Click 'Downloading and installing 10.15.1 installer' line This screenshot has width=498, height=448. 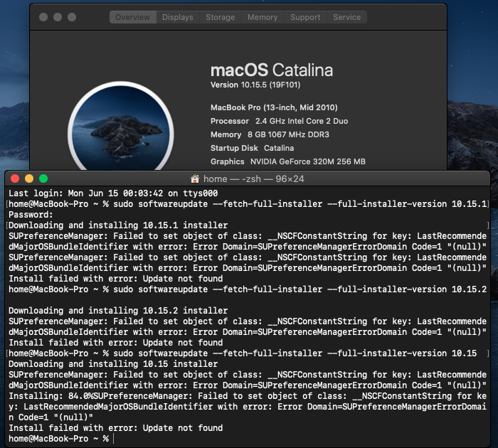pos(118,225)
